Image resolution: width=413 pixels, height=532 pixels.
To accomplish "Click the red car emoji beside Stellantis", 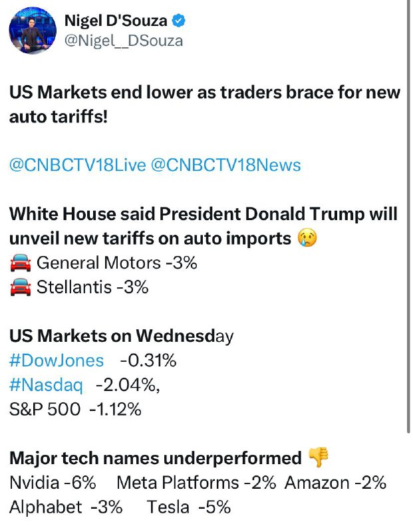I will click(21, 287).
